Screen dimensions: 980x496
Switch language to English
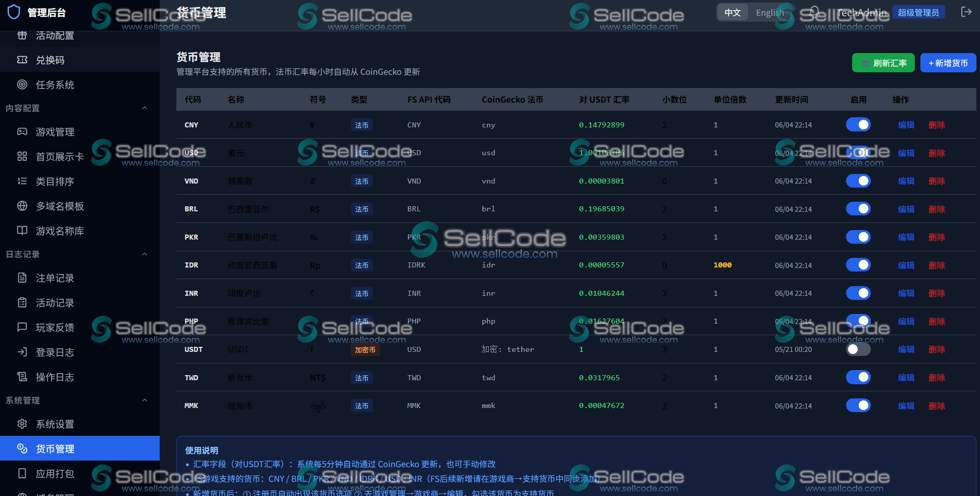[x=770, y=12]
